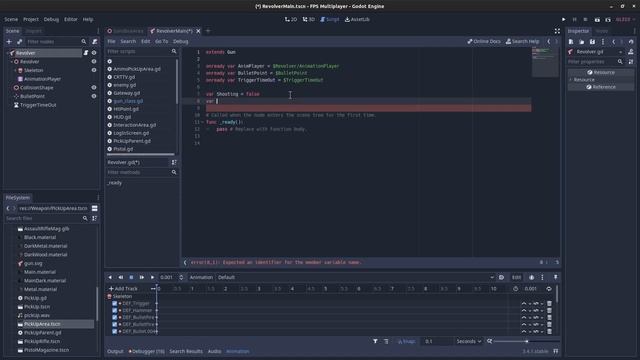Play the project

click(x=564, y=19)
